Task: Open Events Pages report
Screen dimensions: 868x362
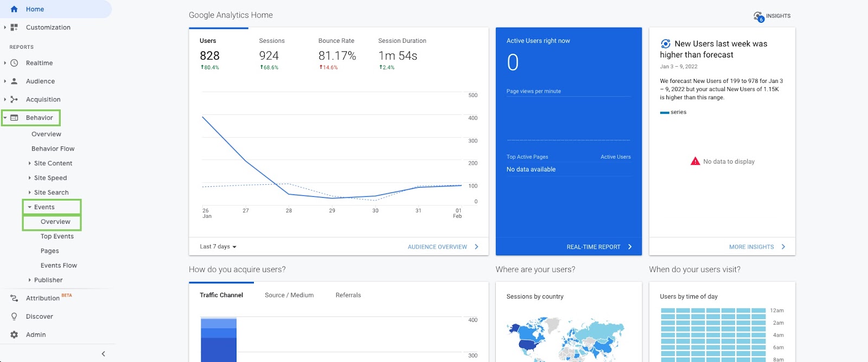Action: pos(49,251)
